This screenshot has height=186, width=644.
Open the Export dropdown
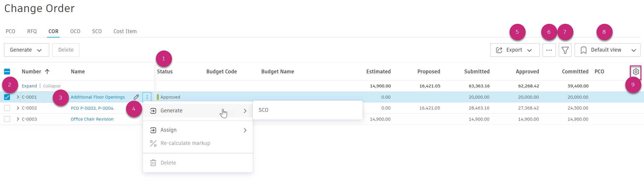click(x=514, y=50)
